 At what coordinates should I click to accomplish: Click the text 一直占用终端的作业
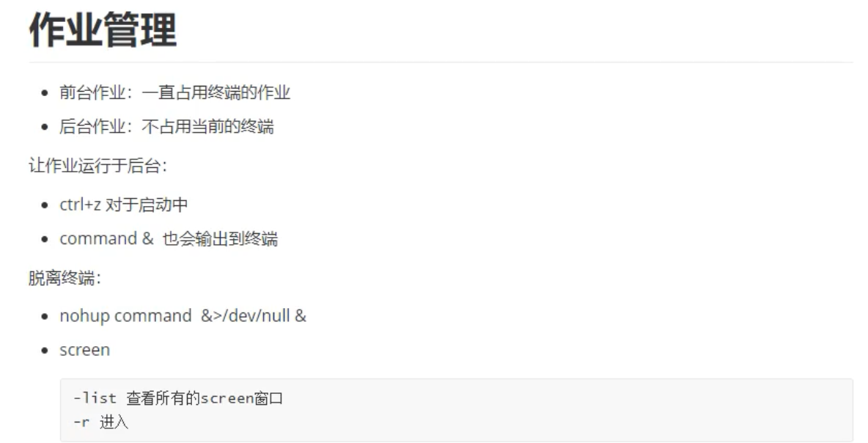[x=216, y=92]
